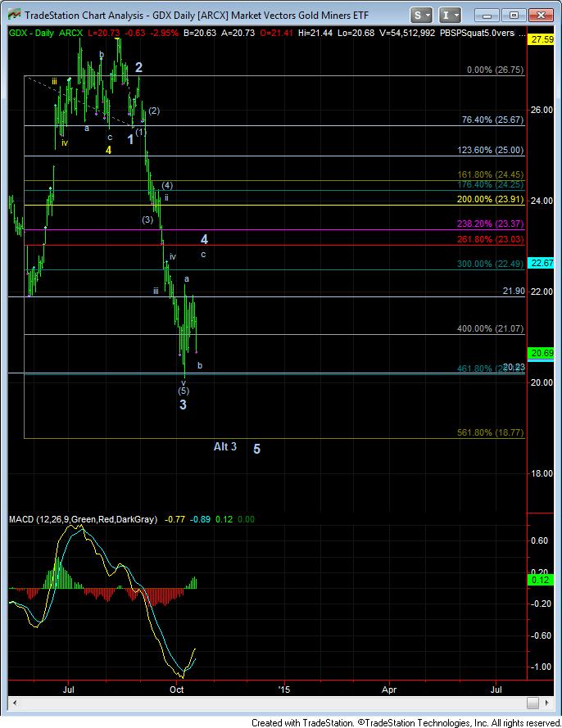Click the yellow -0.77 MACD value
Image resolution: width=562 pixels, height=728 pixels.
pyautogui.click(x=174, y=519)
